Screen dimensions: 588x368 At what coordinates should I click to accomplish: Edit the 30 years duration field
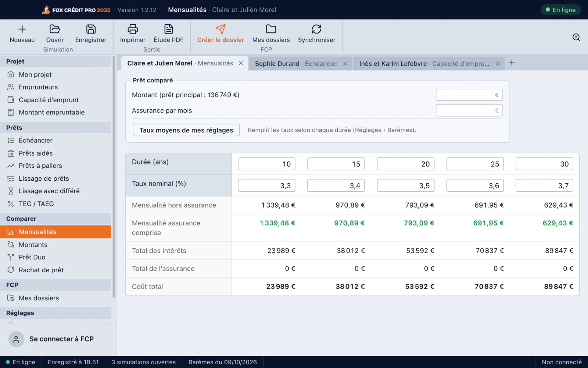544,164
